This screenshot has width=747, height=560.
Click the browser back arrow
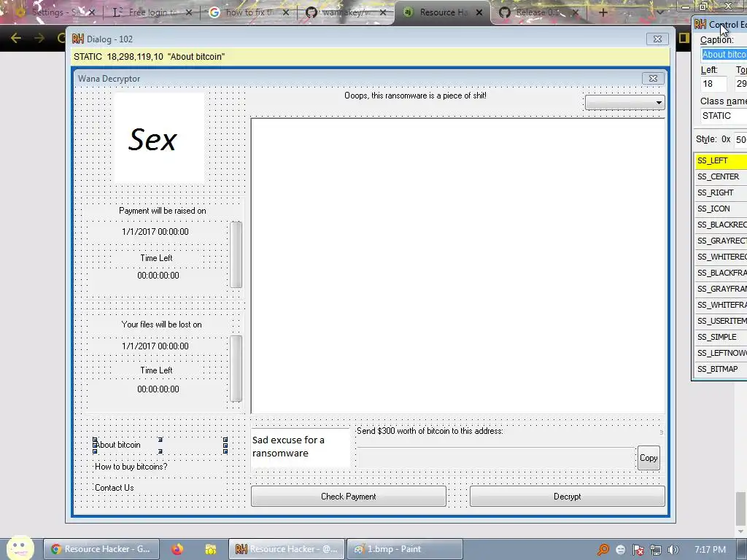(x=16, y=38)
